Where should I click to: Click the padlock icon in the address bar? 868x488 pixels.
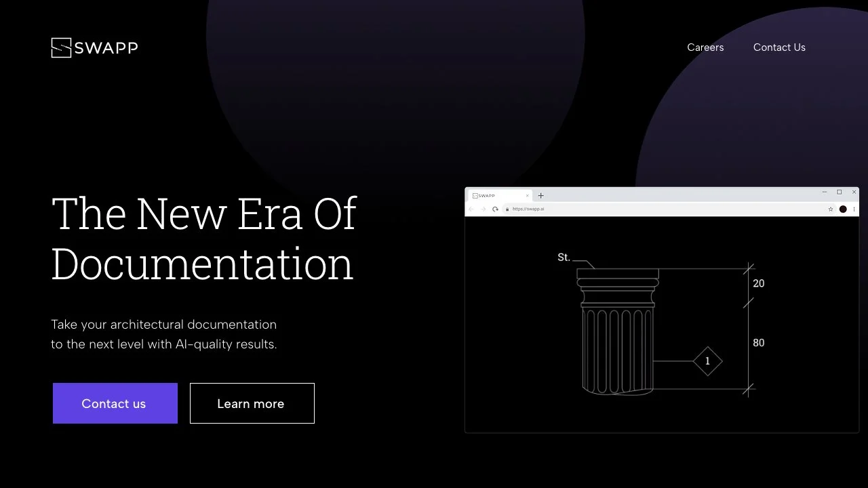(507, 209)
